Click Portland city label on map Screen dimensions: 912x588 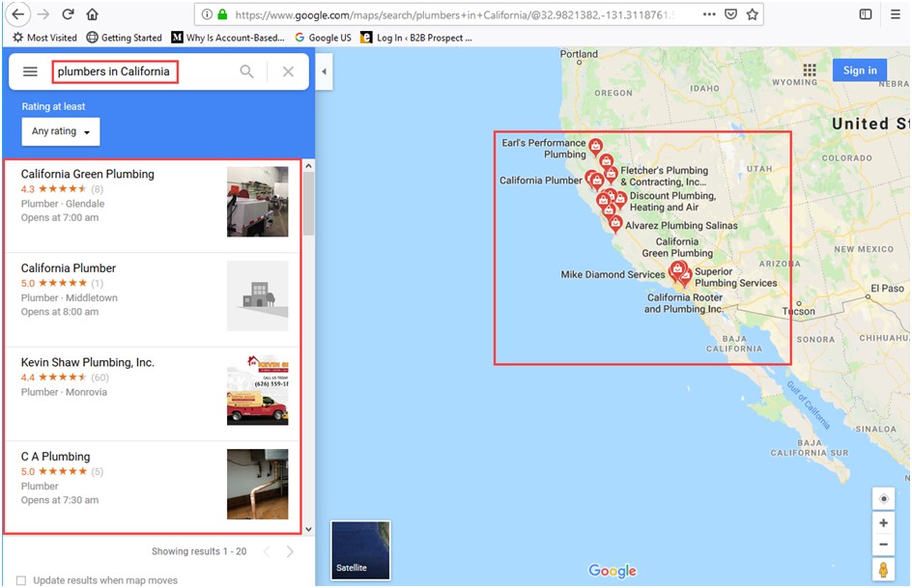[x=579, y=54]
